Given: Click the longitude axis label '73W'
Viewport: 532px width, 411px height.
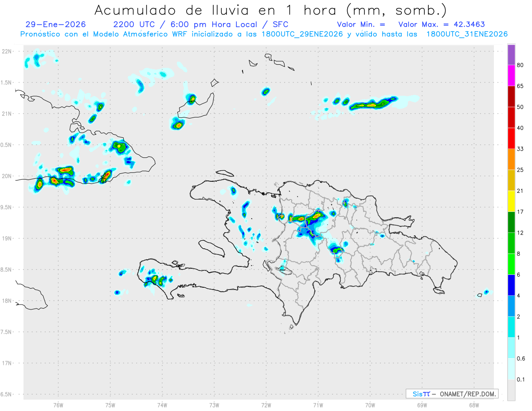Looking at the screenshot, I should coord(214,405).
